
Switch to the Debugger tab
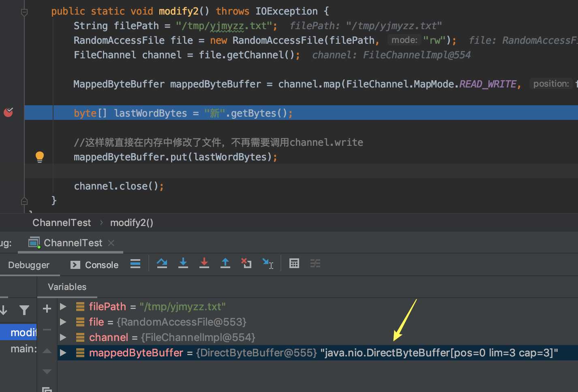[x=29, y=265]
